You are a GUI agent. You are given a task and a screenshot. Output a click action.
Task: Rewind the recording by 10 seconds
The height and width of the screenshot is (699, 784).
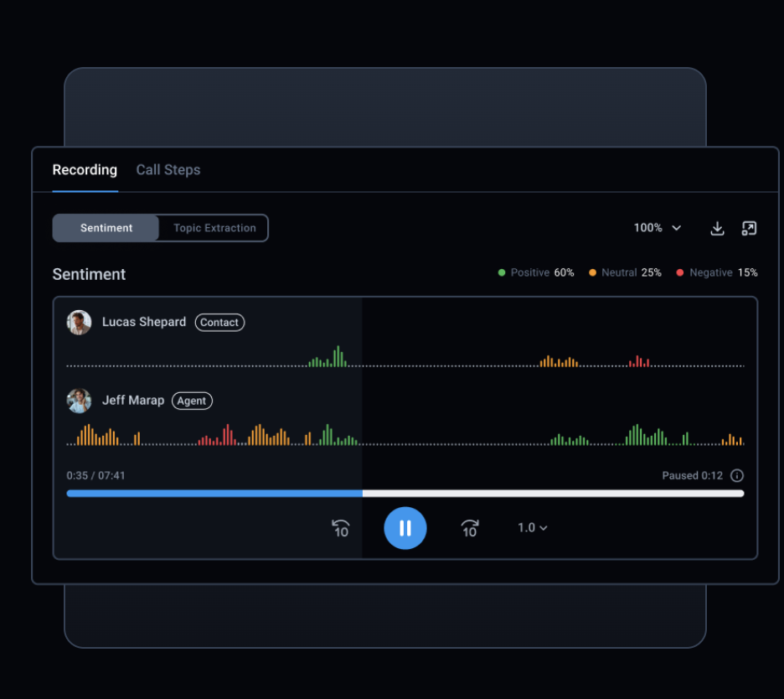point(341,528)
